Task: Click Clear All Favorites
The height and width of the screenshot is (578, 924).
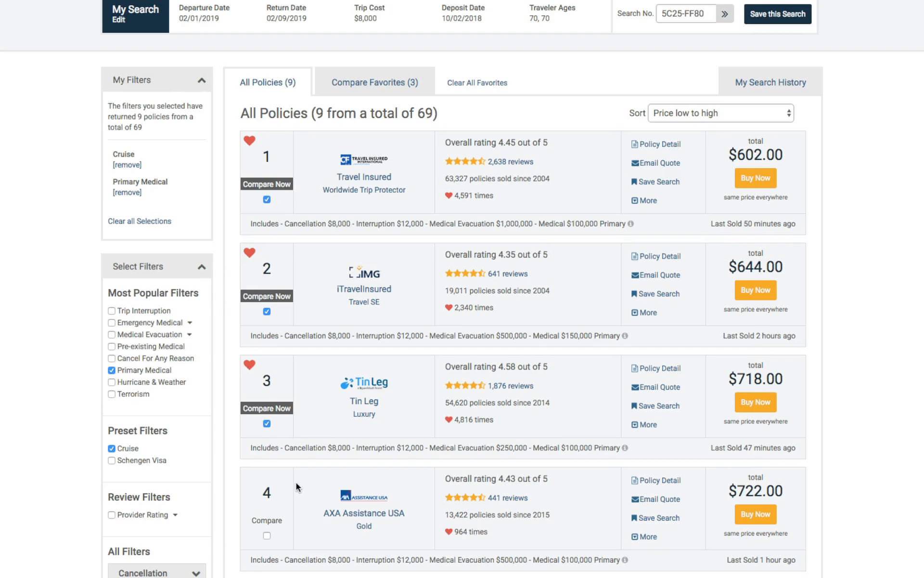Action: coord(477,83)
